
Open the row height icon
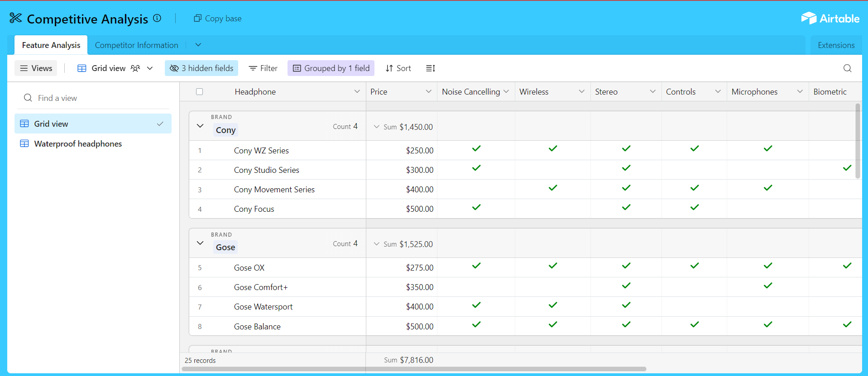click(430, 68)
